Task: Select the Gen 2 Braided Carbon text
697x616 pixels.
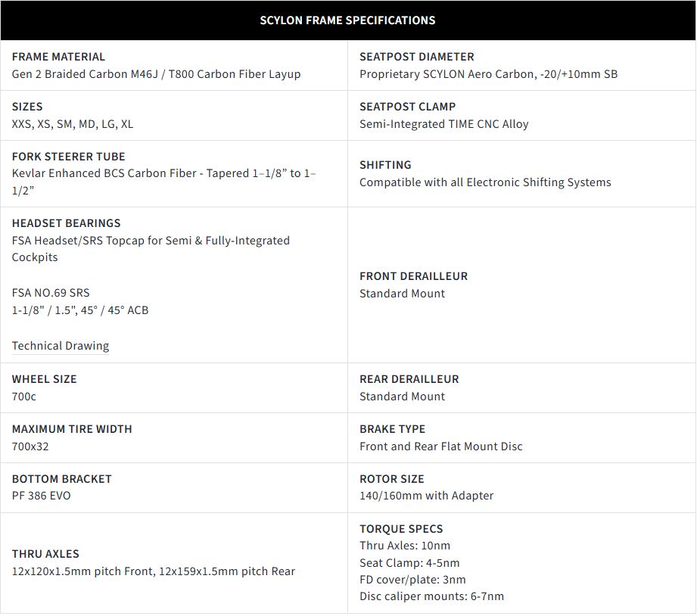Action: 156,74
